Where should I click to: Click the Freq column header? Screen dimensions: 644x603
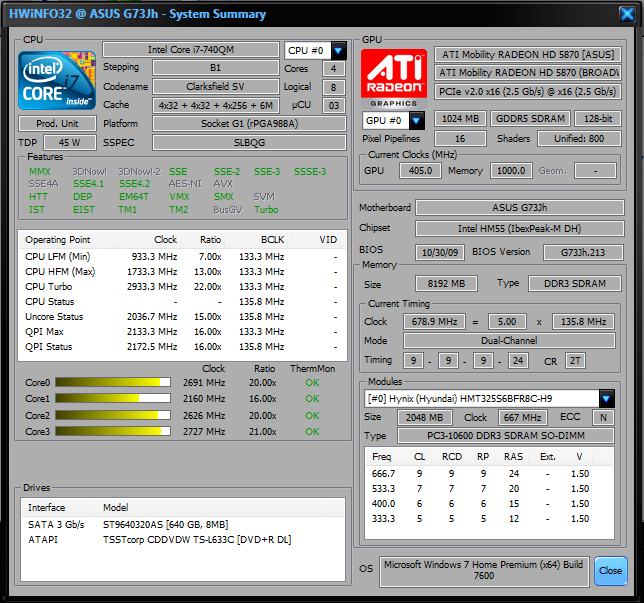382,457
